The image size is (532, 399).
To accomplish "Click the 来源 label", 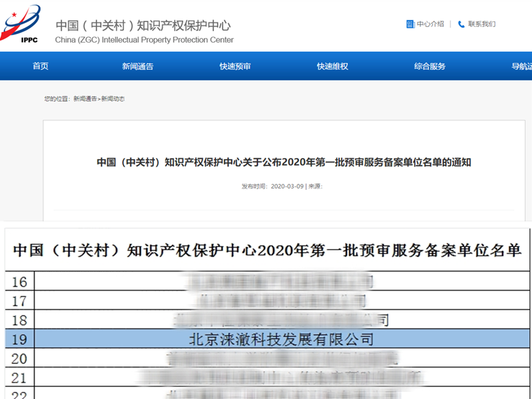I will 315,187.
